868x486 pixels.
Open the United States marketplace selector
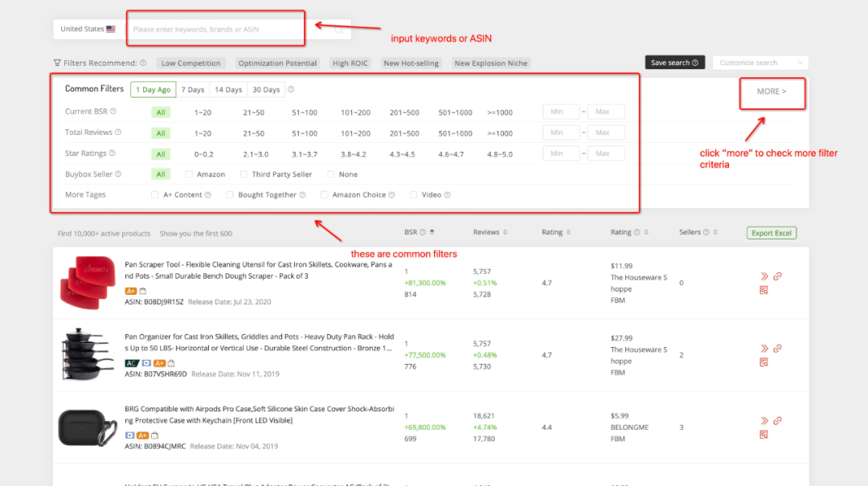tap(88, 29)
